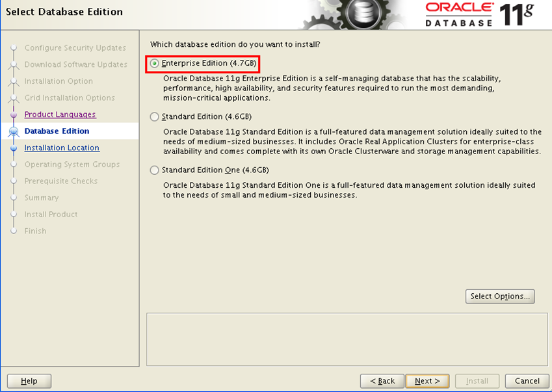
Task: Go forward with the Next button
Action: [427, 381]
